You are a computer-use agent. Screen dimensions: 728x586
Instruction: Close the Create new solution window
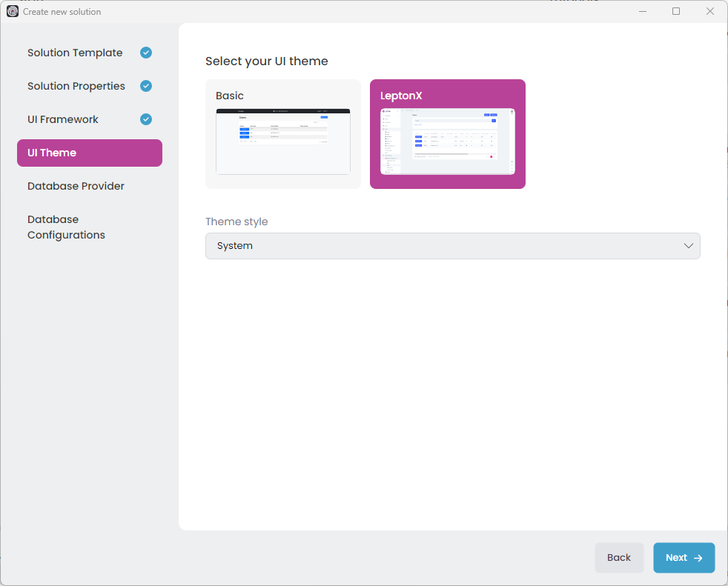[710, 12]
